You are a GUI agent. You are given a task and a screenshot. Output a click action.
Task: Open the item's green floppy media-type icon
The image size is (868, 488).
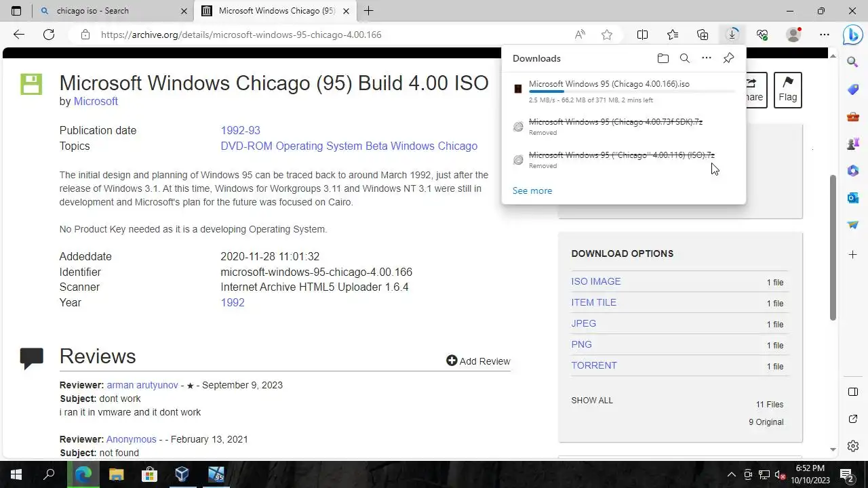coord(31,84)
